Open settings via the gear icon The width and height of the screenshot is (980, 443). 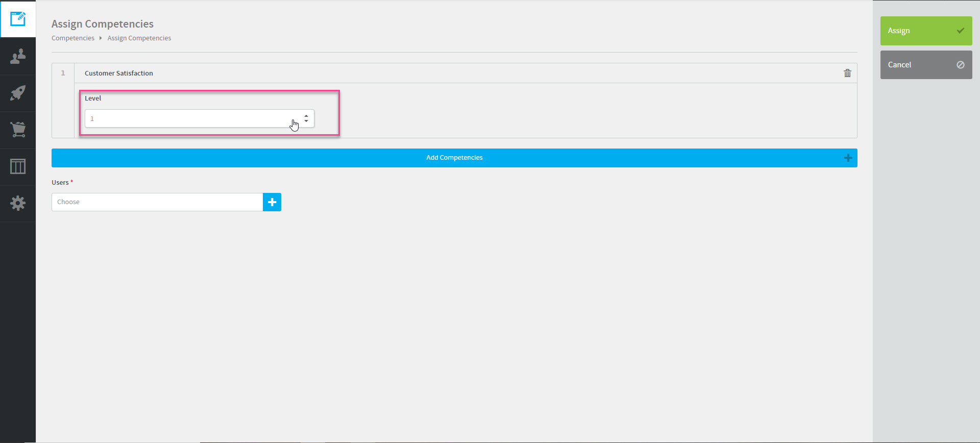tap(18, 203)
